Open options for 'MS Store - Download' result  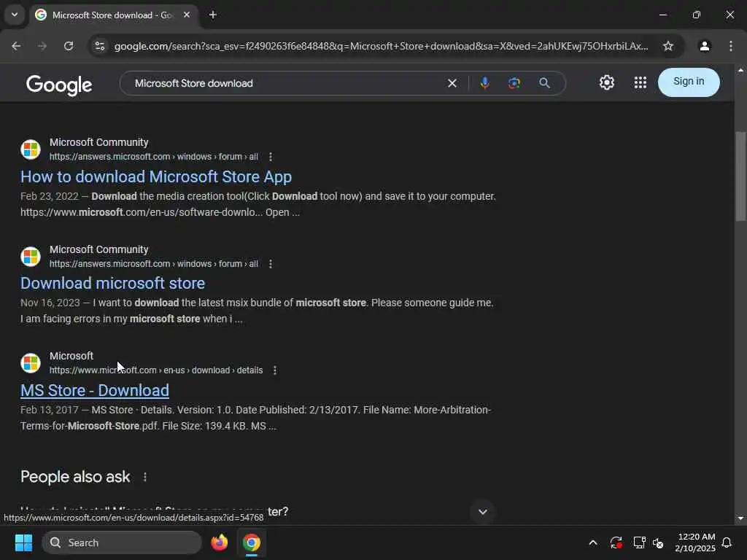coord(275,370)
